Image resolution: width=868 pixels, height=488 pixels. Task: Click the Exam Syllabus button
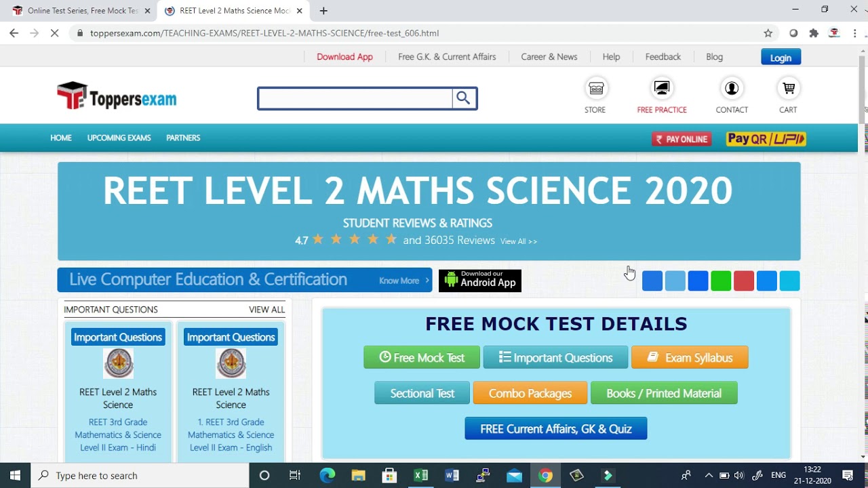coord(690,357)
